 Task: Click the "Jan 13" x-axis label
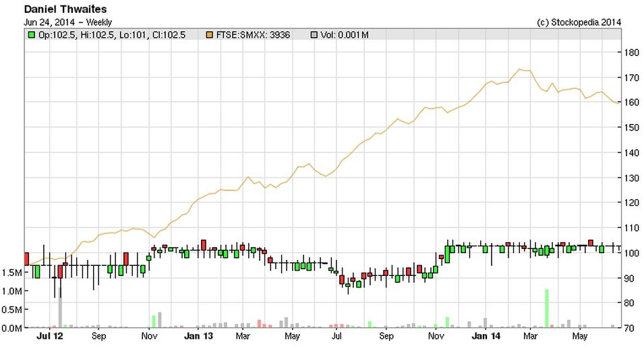pyautogui.click(x=198, y=336)
